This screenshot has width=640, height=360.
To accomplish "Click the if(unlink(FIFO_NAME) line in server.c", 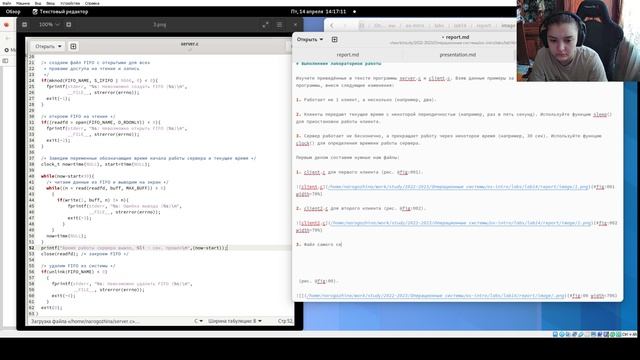I will [74, 272].
